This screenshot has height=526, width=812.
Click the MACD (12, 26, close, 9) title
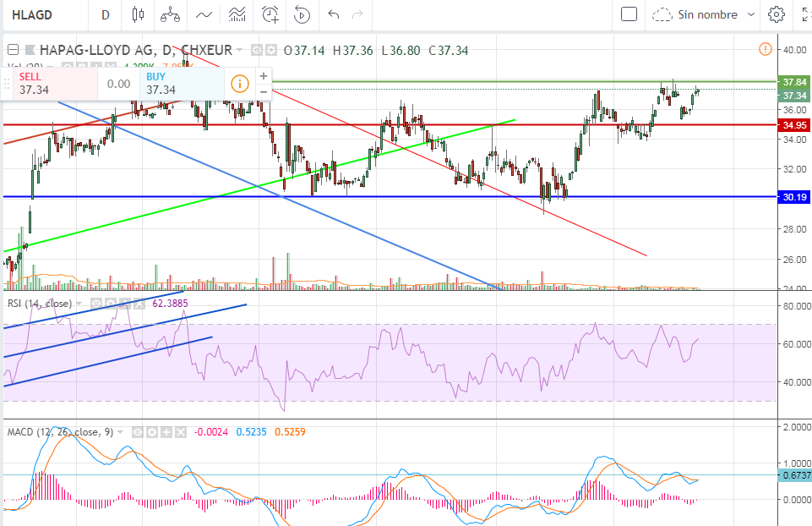[60, 431]
